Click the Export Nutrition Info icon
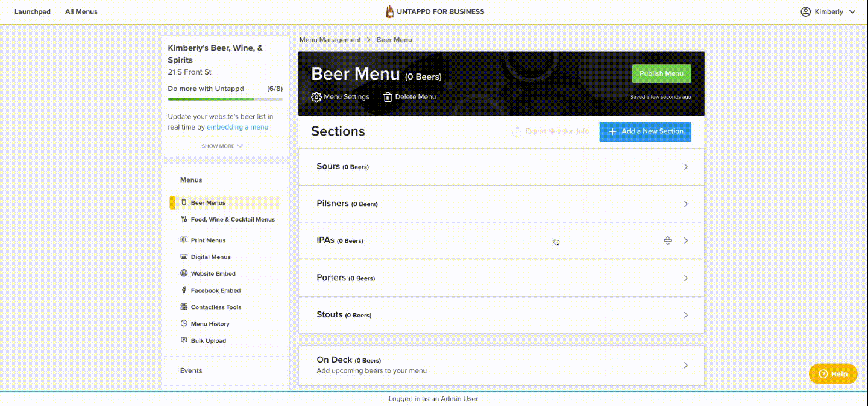This screenshot has height=406, width=868. [516, 131]
